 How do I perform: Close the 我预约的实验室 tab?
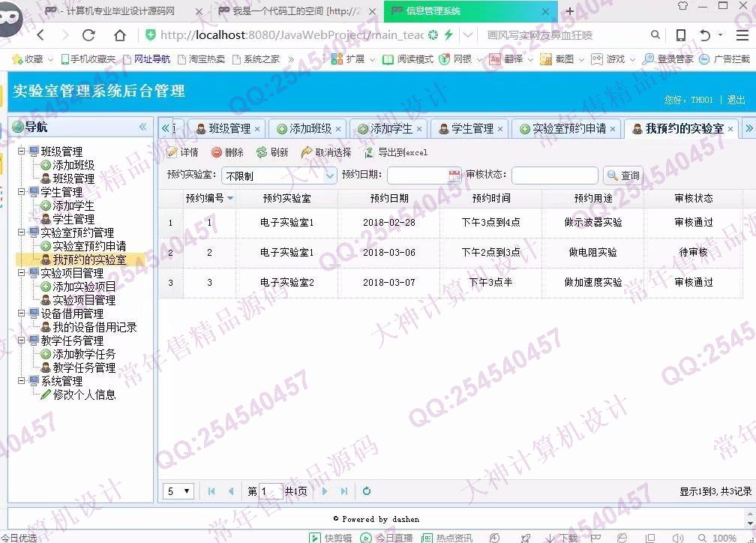pos(730,129)
